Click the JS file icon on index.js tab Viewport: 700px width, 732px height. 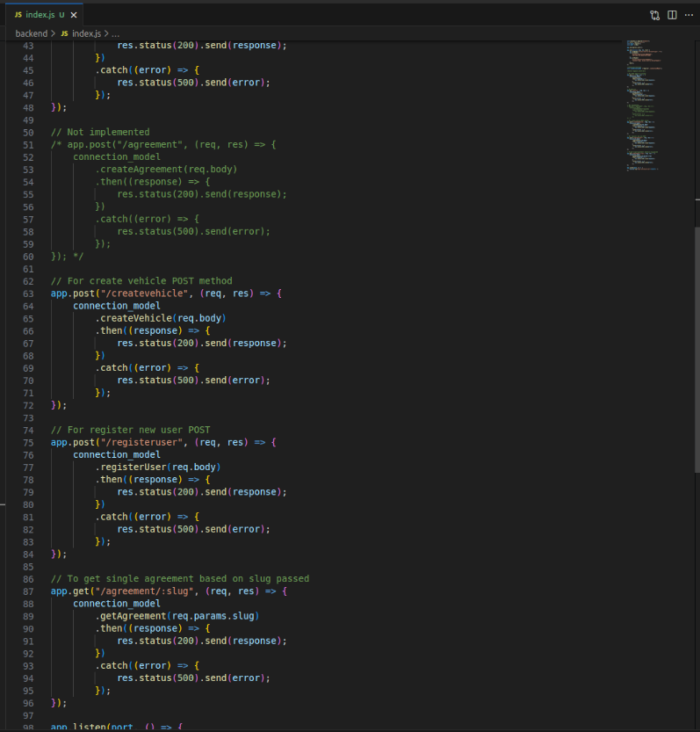(18, 15)
